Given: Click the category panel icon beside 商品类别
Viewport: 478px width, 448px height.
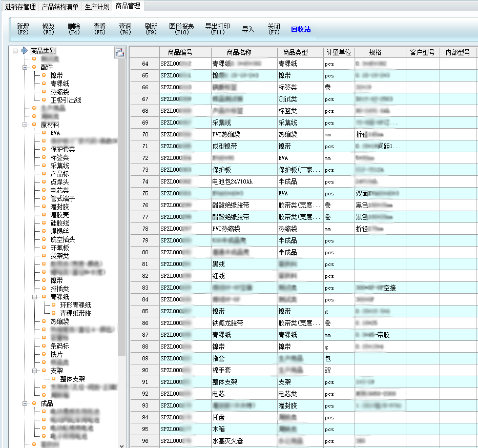Looking at the screenshot, I should [x=119, y=52].
